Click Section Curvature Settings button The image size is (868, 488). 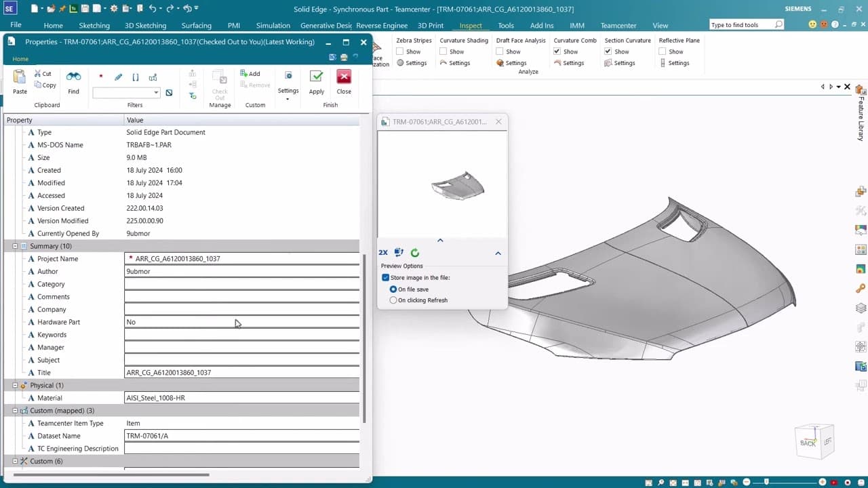click(x=620, y=63)
